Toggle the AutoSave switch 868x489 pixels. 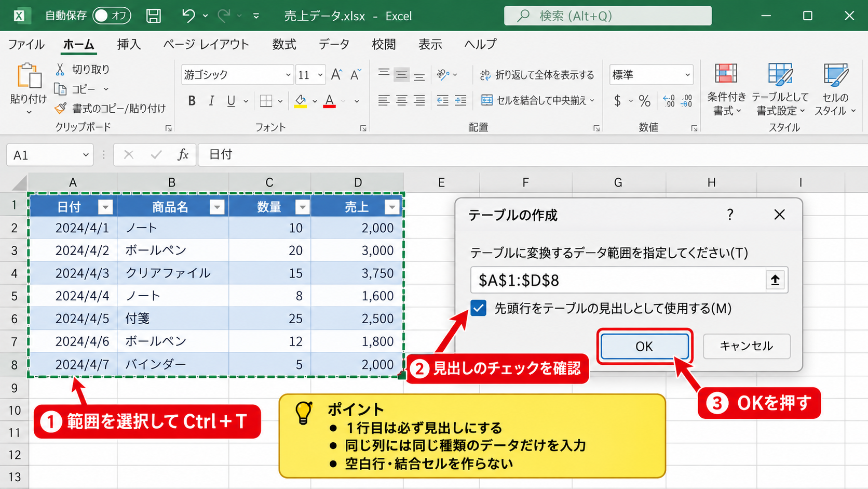click(x=112, y=16)
